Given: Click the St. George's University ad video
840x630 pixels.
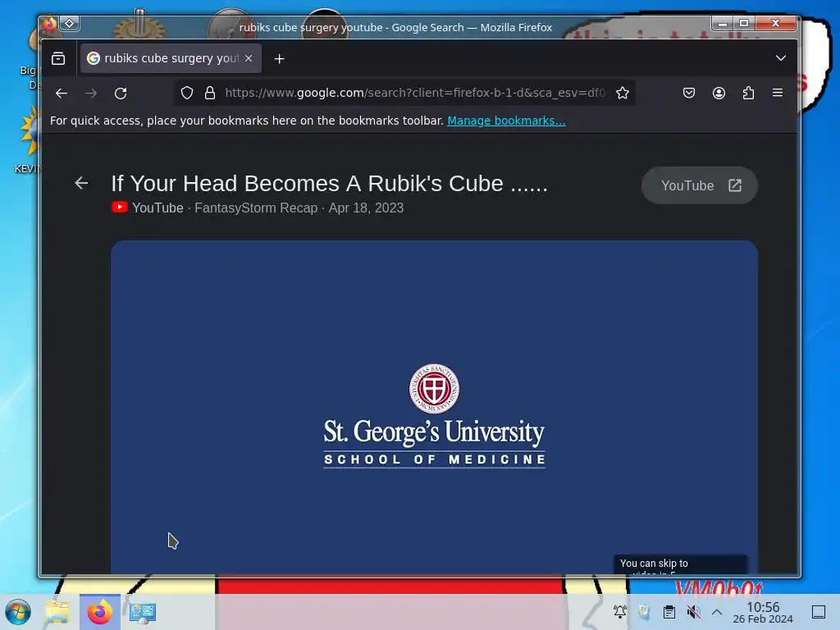Looking at the screenshot, I should [x=434, y=407].
